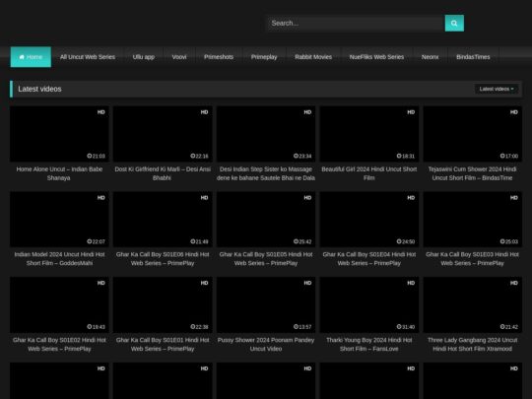Open the BindasTimes category
The image size is (532, 399).
coord(473,57)
